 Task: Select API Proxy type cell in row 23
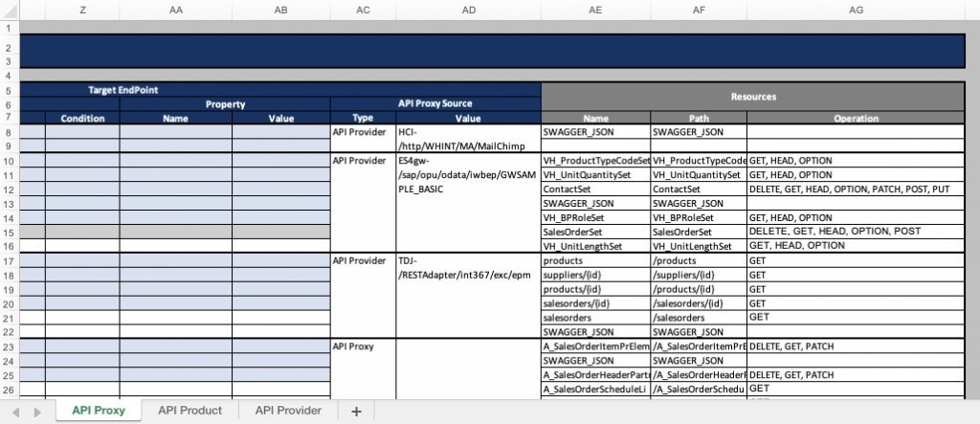[363, 369]
